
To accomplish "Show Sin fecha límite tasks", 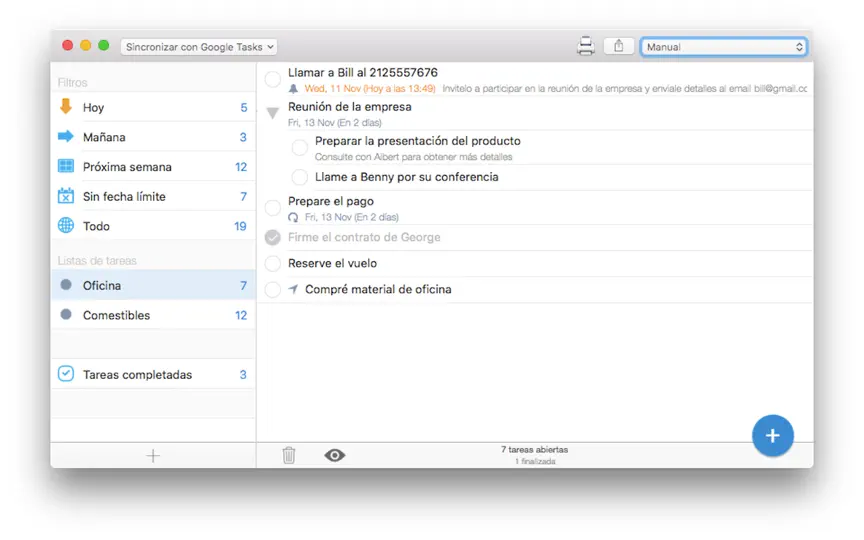I will pos(153,196).
